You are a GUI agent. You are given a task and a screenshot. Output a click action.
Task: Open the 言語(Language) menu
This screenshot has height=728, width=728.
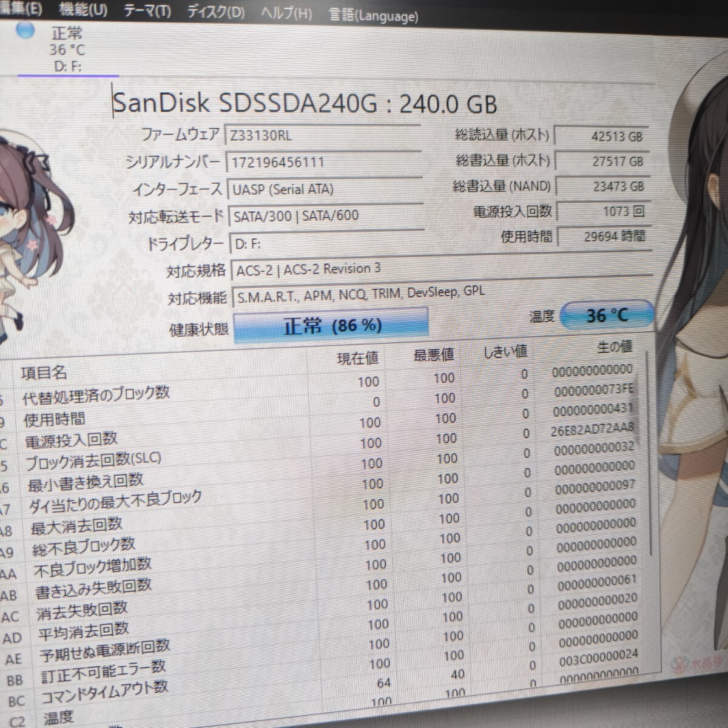(x=373, y=16)
